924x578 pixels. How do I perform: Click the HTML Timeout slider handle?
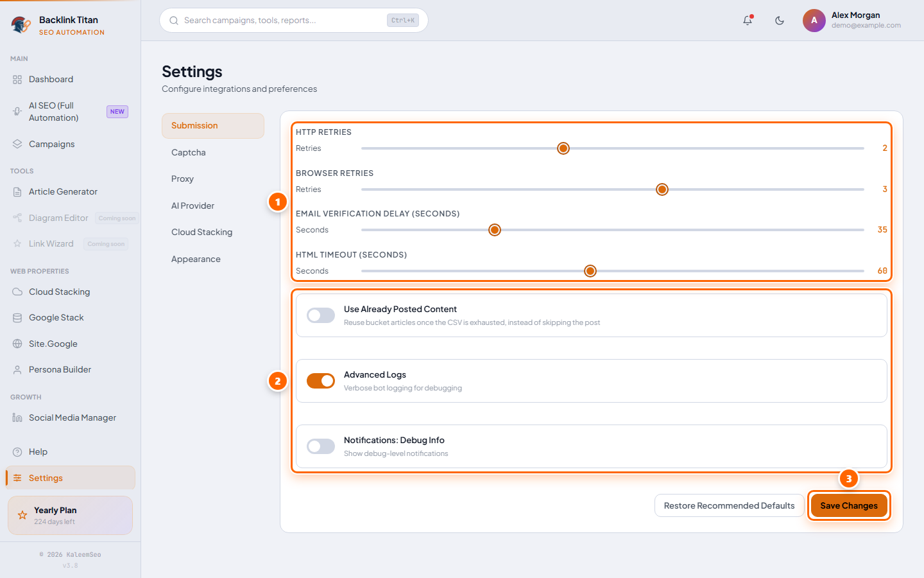coord(590,271)
